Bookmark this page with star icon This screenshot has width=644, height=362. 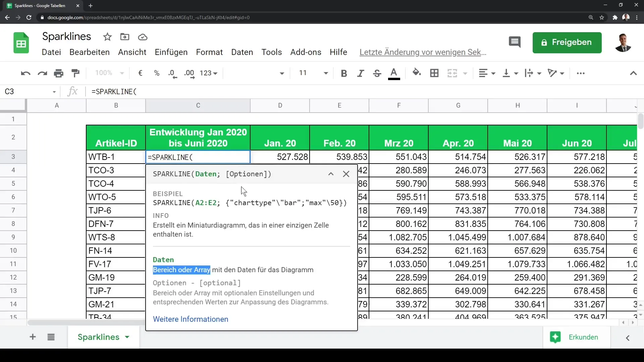[602, 17]
